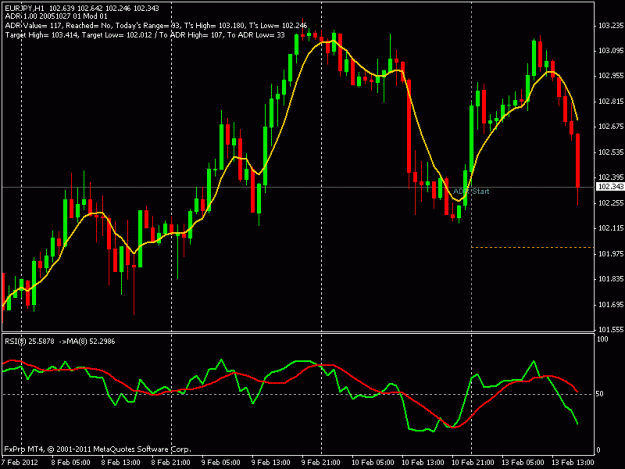Select the 101.555 price scale value

611,330
